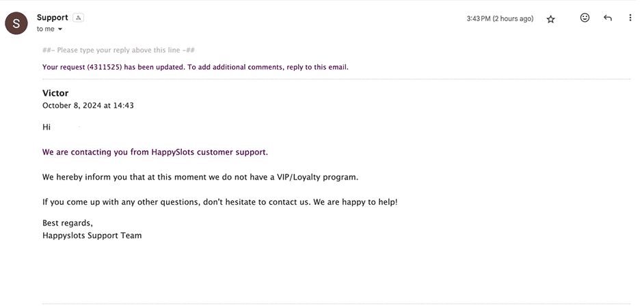Open the three-dot More options menu
644x308 pixels.
[630, 18]
